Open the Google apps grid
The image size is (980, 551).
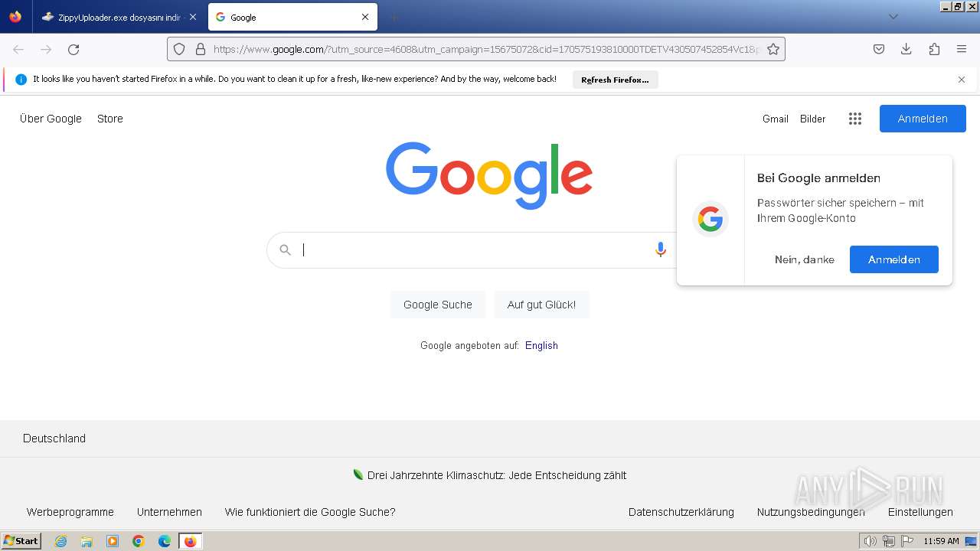855,119
